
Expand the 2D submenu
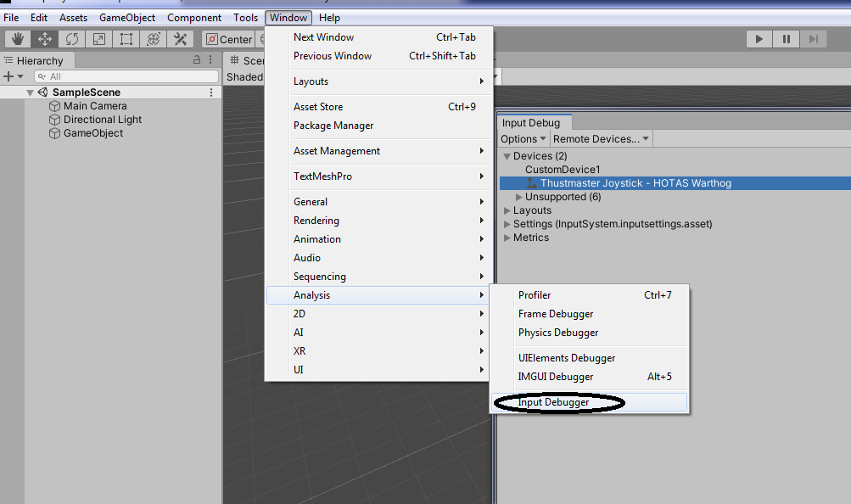click(x=379, y=314)
